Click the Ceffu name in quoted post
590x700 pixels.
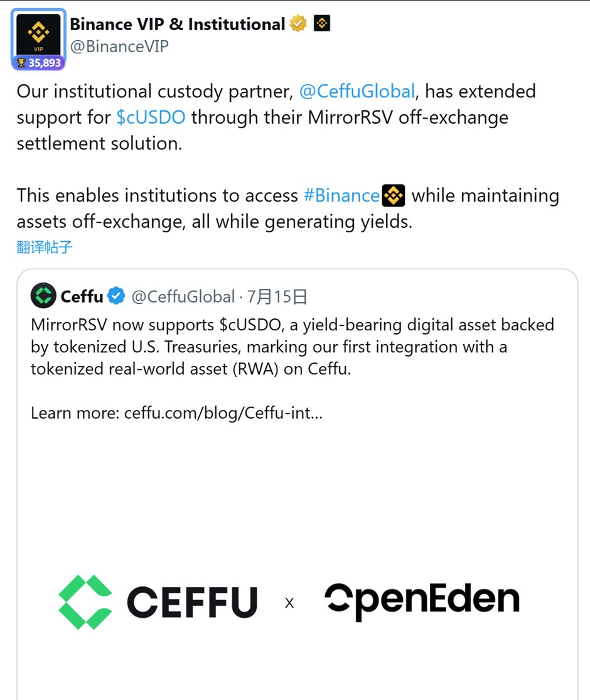pyautogui.click(x=82, y=296)
